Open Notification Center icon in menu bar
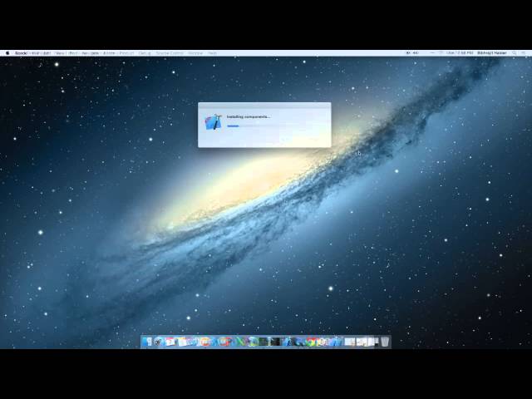The image size is (532, 399). pyautogui.click(x=524, y=53)
